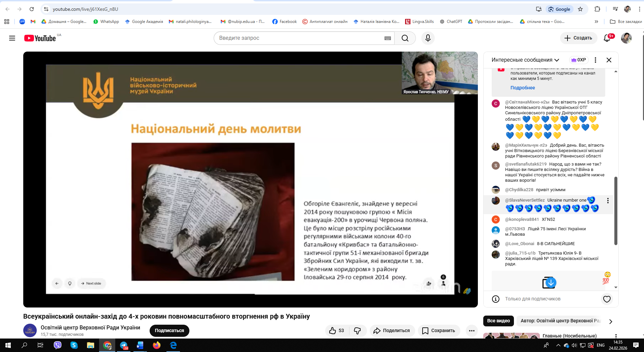644x352 pixels.
Task: Focus the YouTube search input field
Action: [x=300, y=38]
